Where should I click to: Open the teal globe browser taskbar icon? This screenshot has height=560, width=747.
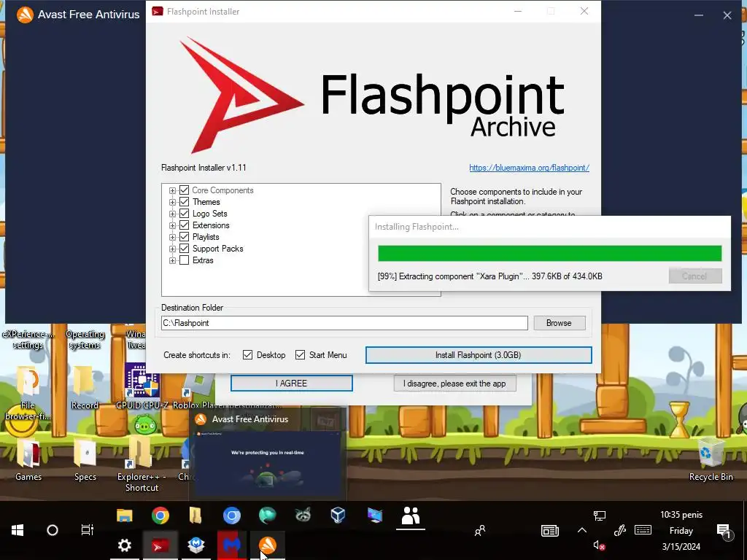tap(267, 516)
